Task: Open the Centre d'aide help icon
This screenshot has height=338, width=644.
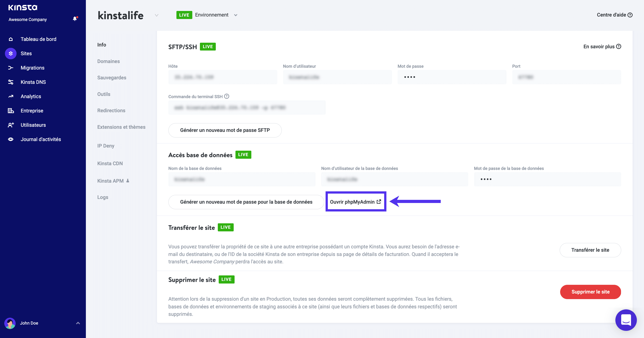Action: [x=630, y=15]
